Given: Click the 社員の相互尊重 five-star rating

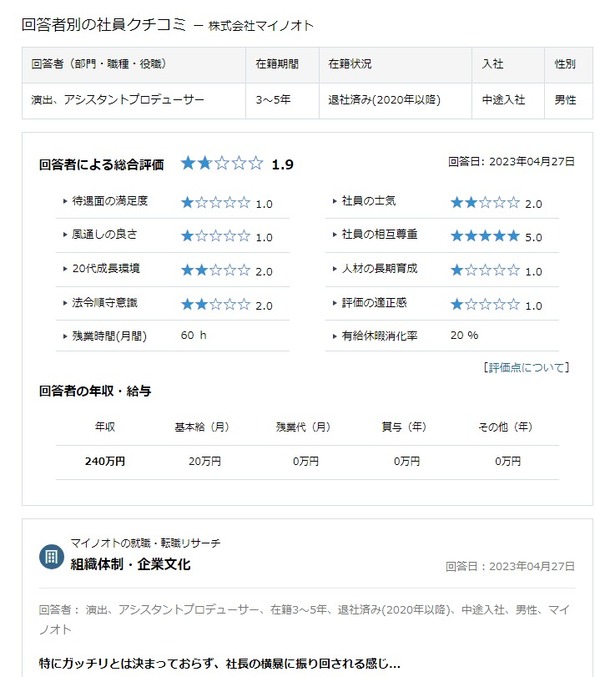Looking at the screenshot, I should pyautogui.click(x=485, y=236).
